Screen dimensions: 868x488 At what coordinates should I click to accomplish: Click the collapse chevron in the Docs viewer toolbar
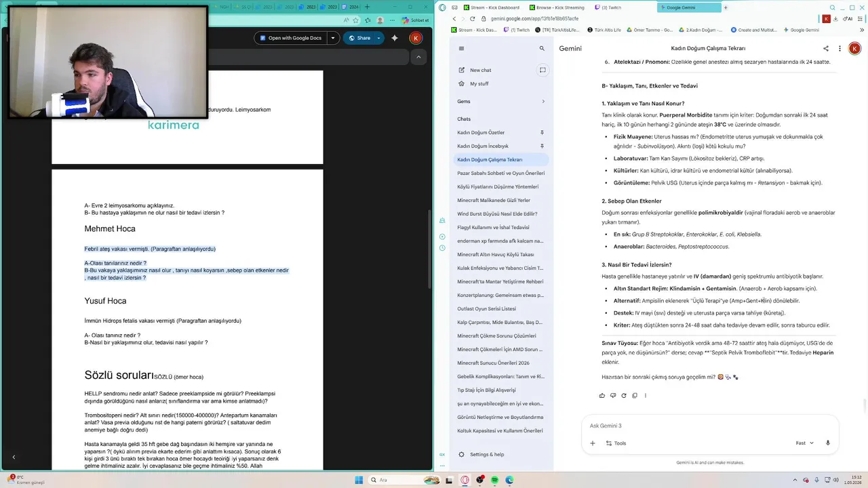click(418, 57)
